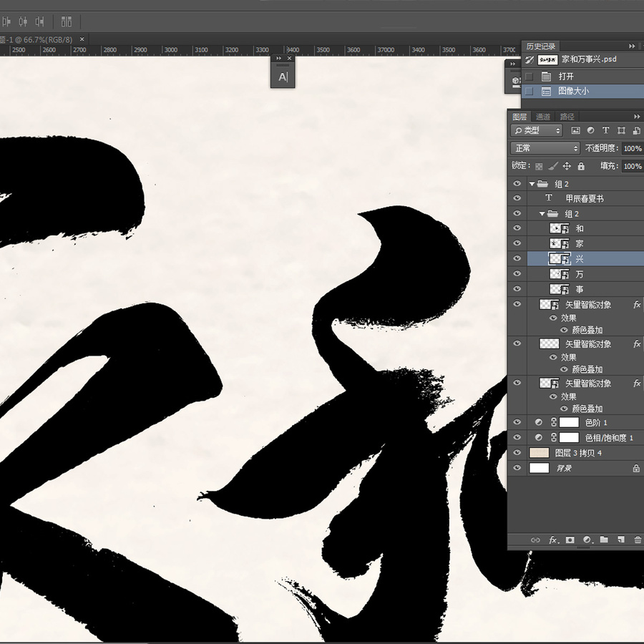Close the document tab

pyautogui.click(x=82, y=39)
